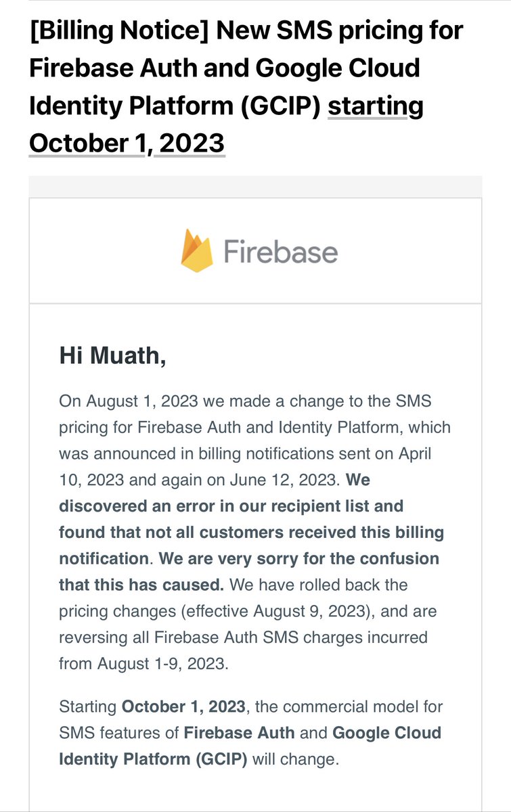The image size is (511, 812).
Task: Click the 'reversing all Firebase Auth SMS charges' line
Action: tap(244, 637)
